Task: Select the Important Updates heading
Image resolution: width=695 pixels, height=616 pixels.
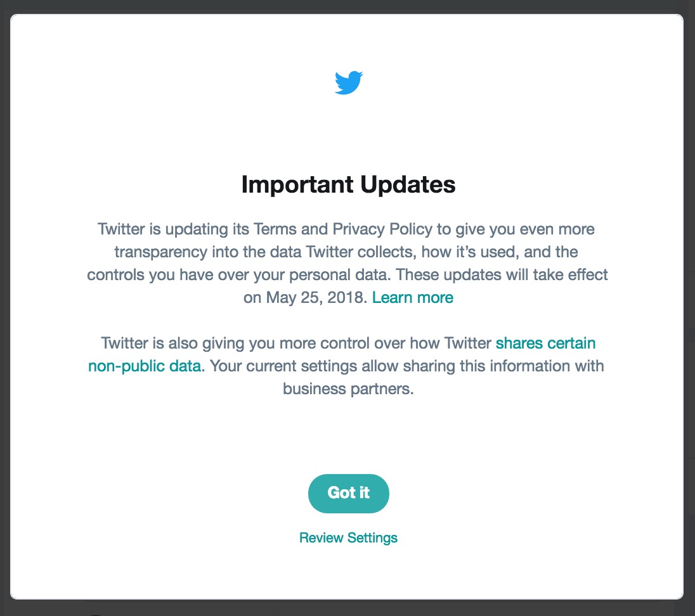Action: (348, 184)
